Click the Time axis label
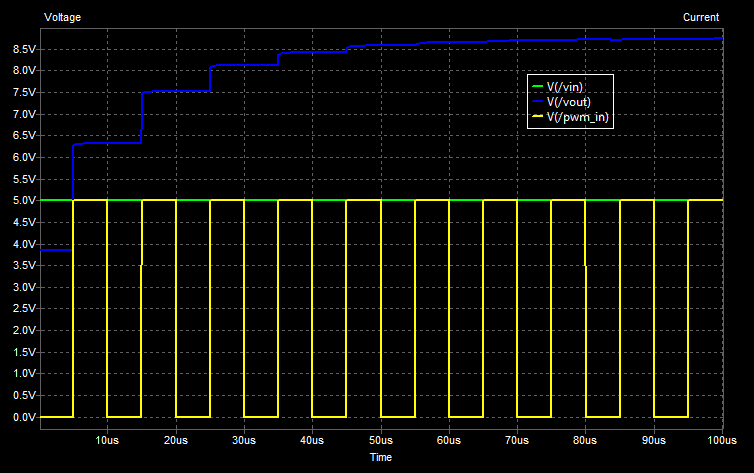Image resolution: width=754 pixels, height=473 pixels. pos(380,457)
